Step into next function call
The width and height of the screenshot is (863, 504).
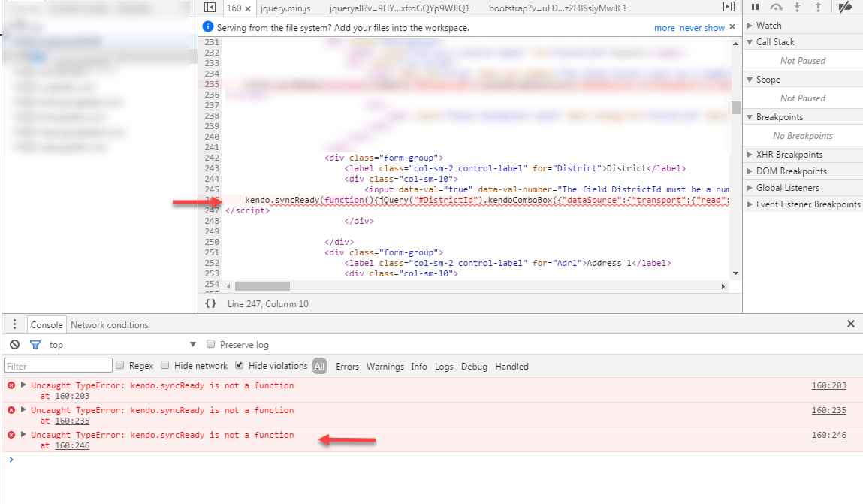(797, 8)
